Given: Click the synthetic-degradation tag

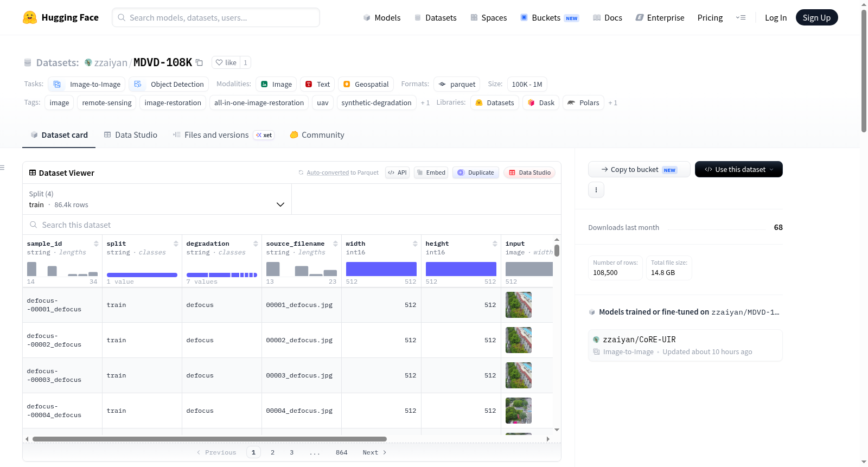Looking at the screenshot, I should [376, 103].
